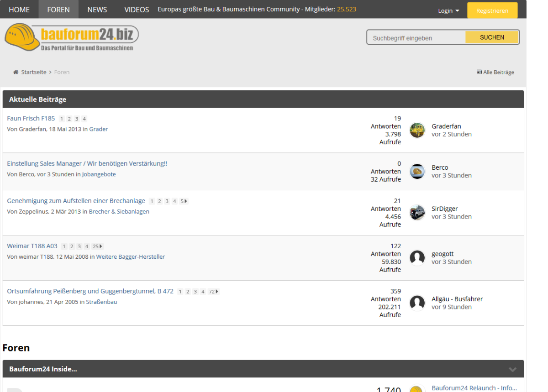Open the Weimar T188 A03 thread

[32, 246]
